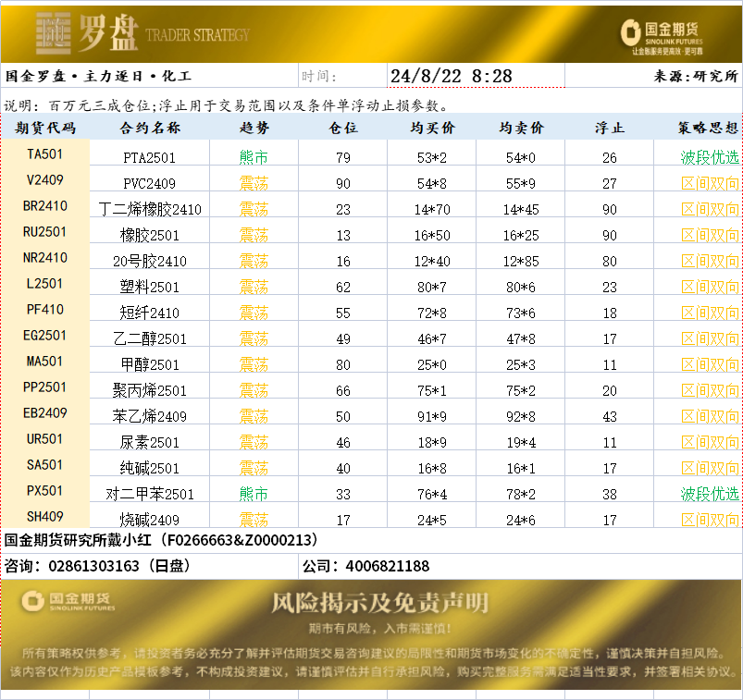This screenshot has height=700, width=743.
Task: Click the 时间 label cell
Action: pos(342,76)
